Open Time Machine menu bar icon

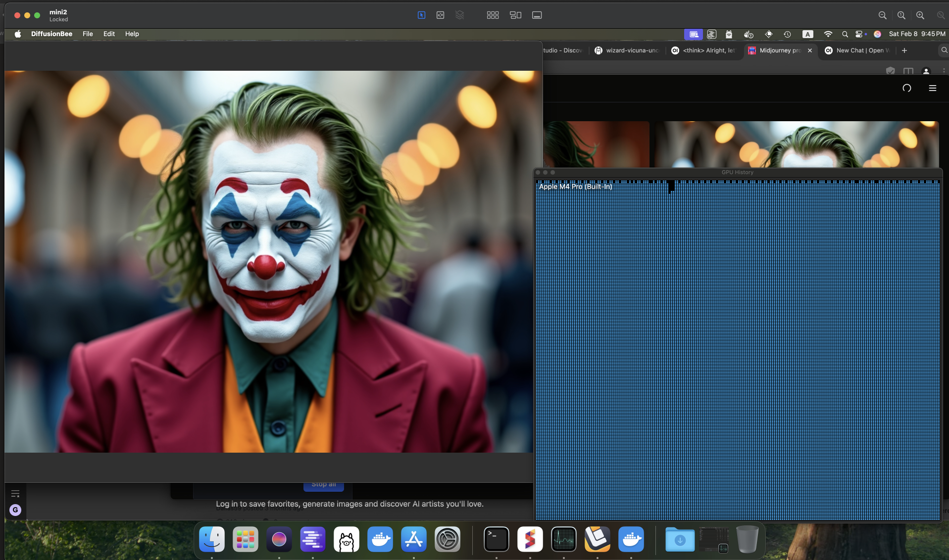(787, 34)
